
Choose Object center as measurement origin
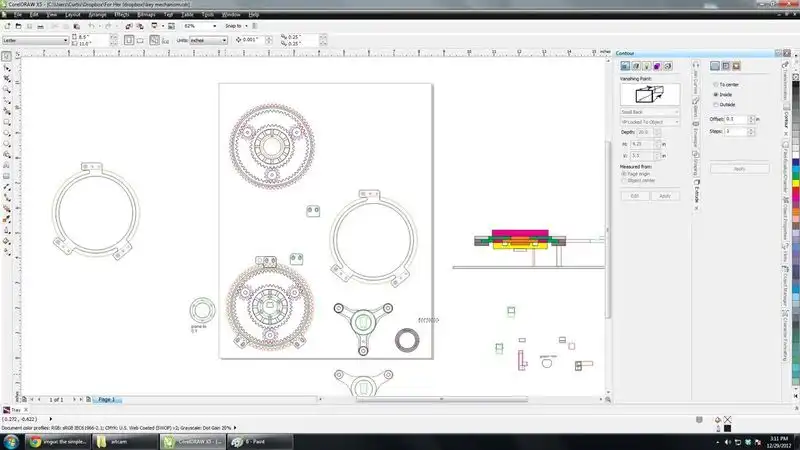625,181
